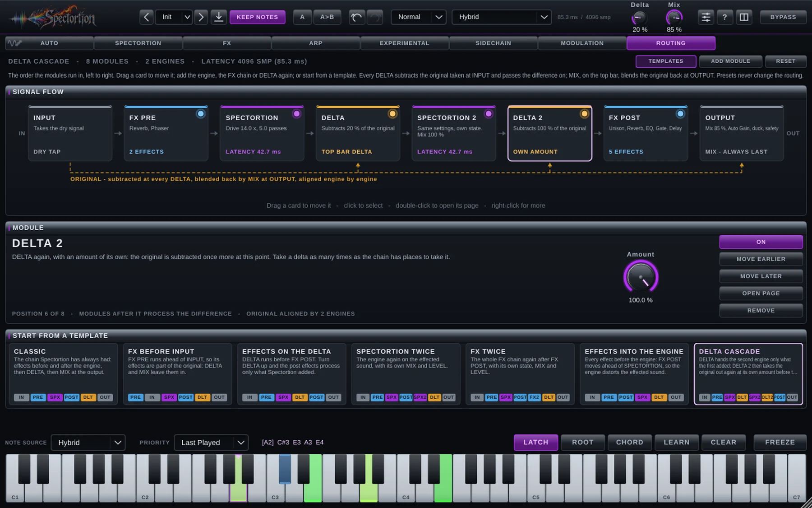Image resolution: width=812 pixels, height=508 pixels.
Task: Select the OUTPUT module card
Action: 742,134
